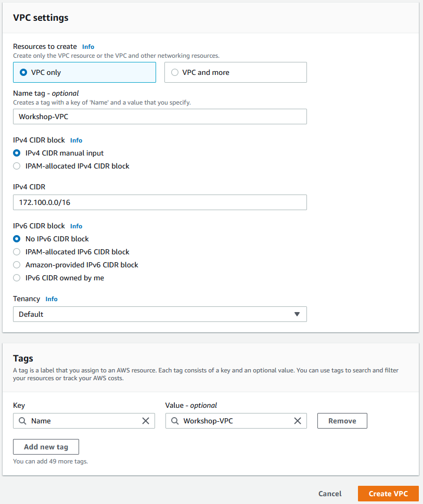Clear the Workshop-VPC value with X icon
Image resolution: width=423 pixels, height=504 pixels.
coord(298,421)
